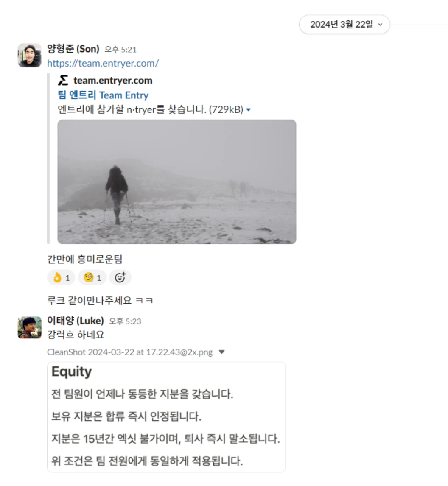Screen dimensions: 448x486
Task: Click the 오후 5:21 message timestamp
Action: coord(120,50)
